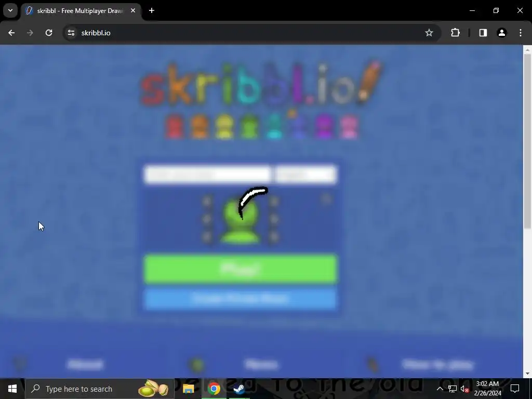
Task: Open the How to play section tab
Action: click(x=437, y=365)
